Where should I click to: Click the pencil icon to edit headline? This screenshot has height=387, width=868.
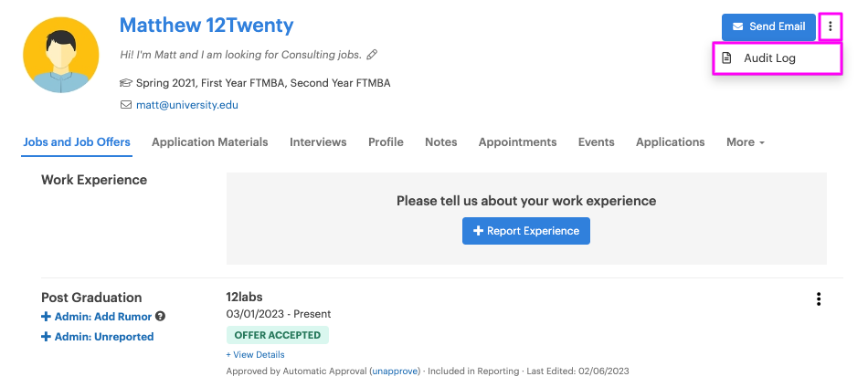[x=373, y=55]
